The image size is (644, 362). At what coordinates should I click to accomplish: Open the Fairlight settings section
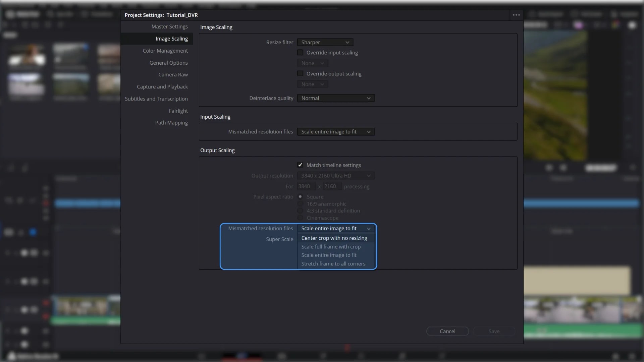click(178, 111)
